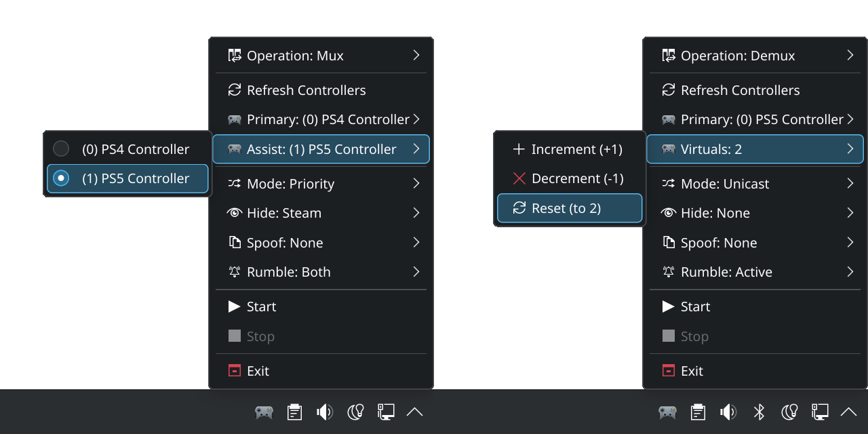Click the red Exit icon in Mux menu
The image size is (868, 434).
pyautogui.click(x=235, y=371)
